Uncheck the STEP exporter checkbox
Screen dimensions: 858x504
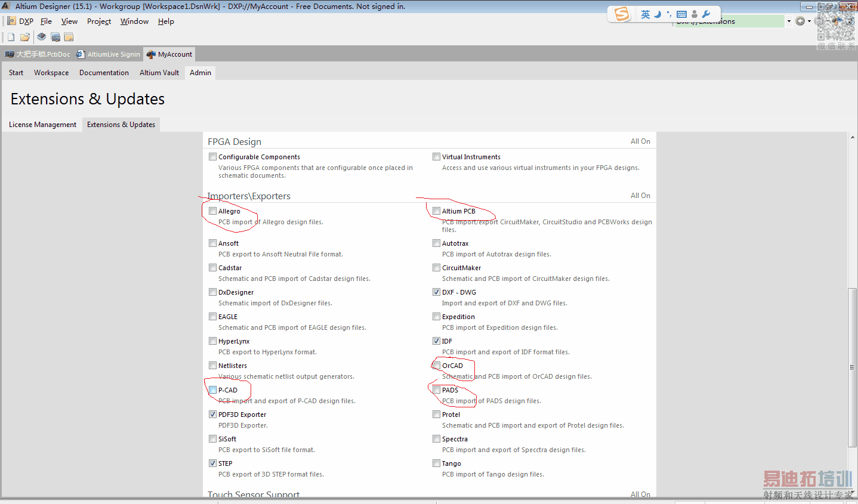212,463
